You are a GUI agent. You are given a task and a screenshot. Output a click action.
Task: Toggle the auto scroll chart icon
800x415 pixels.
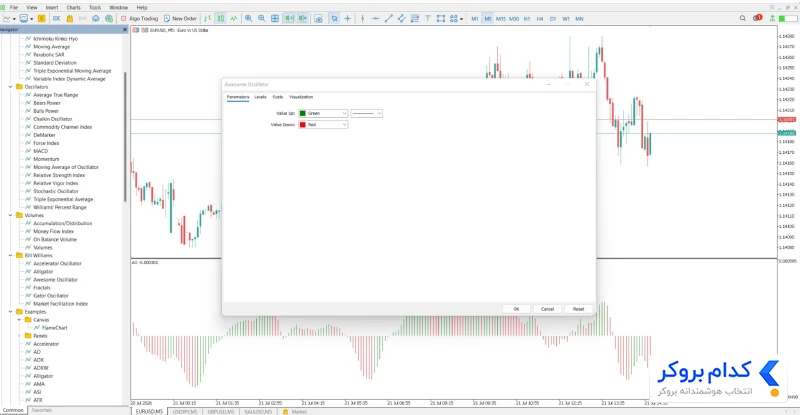pos(289,18)
